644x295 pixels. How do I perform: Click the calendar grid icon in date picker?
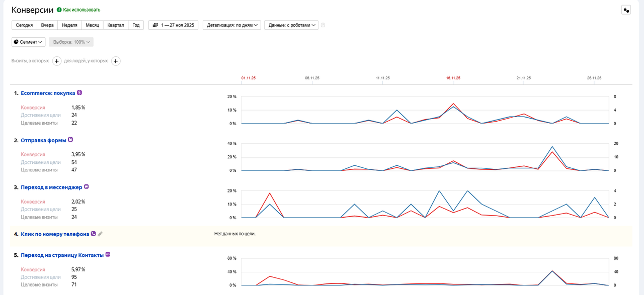click(155, 25)
